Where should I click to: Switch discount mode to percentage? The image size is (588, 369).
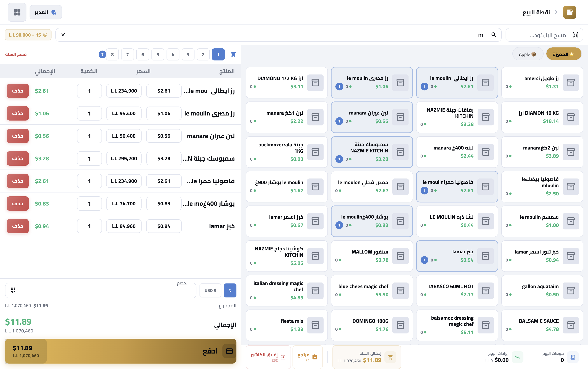(230, 290)
